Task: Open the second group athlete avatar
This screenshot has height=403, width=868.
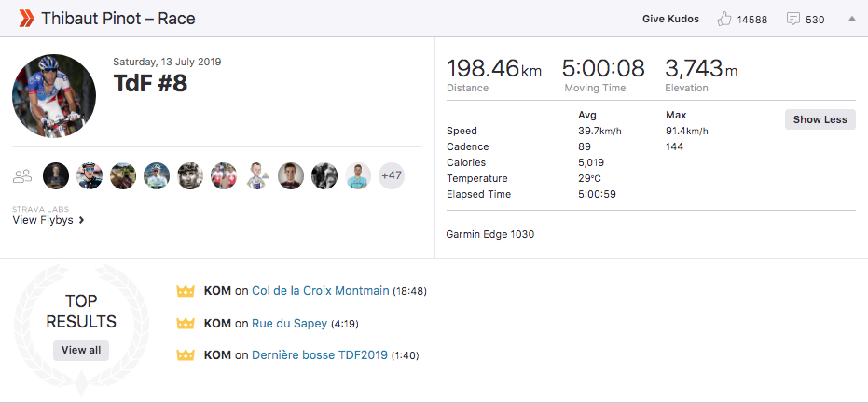Action: coord(90,176)
